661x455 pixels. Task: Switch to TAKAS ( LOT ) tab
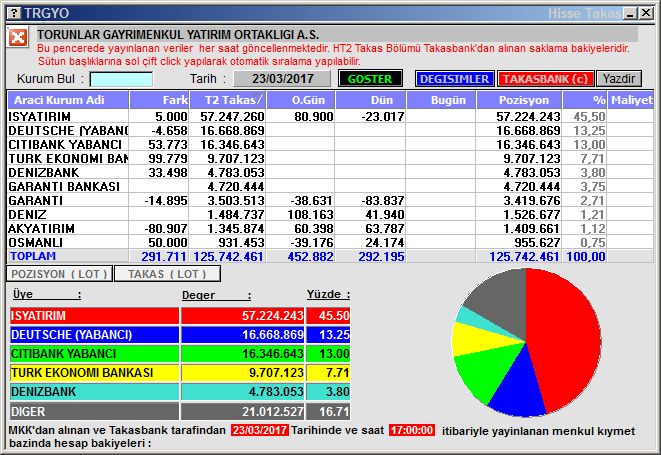click(167, 274)
